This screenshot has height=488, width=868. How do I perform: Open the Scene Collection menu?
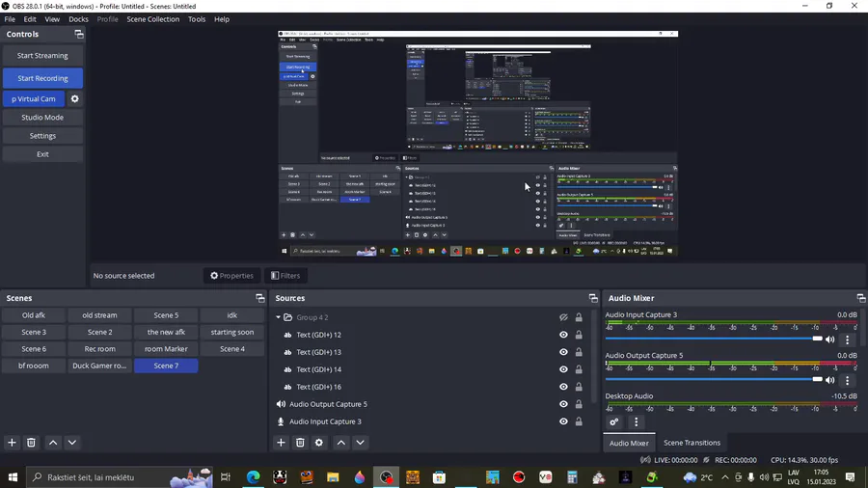point(152,19)
